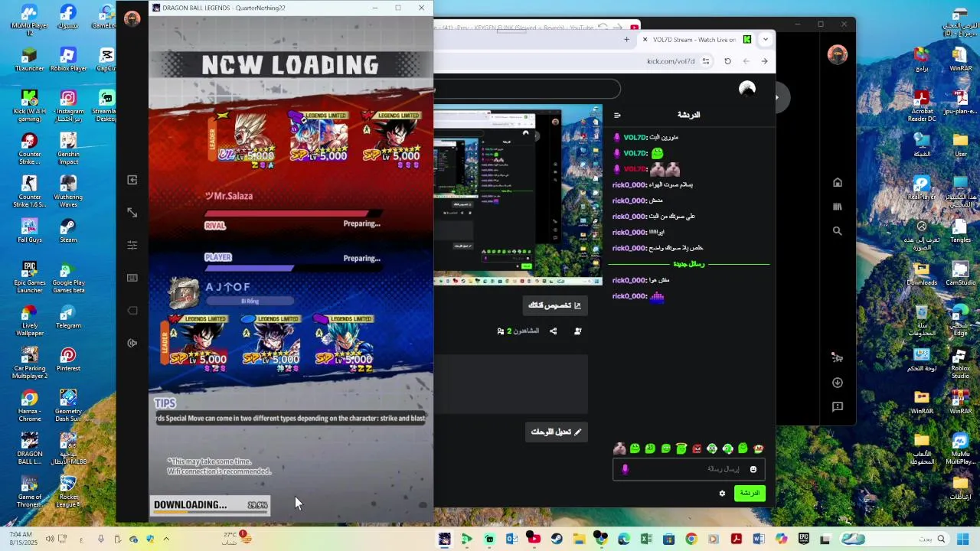Screen dimensions: 980x551
Task: Click the search icon in dark sidebar
Action: click(x=838, y=230)
